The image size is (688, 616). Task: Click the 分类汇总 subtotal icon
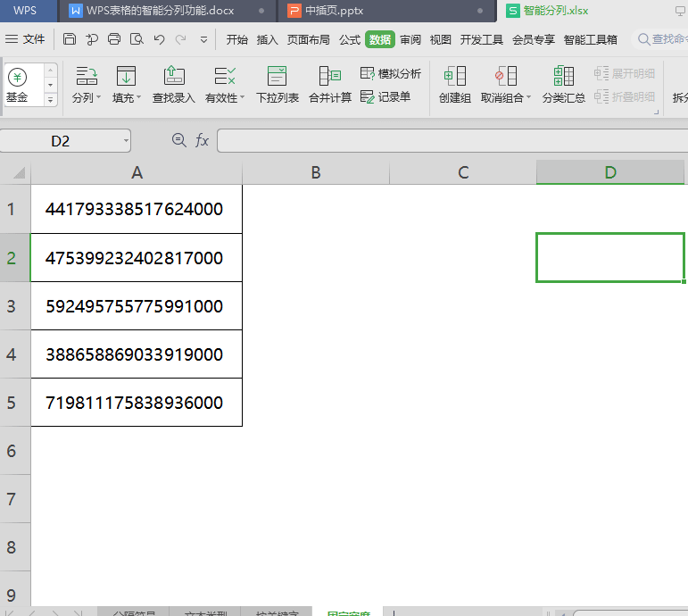[x=563, y=77]
